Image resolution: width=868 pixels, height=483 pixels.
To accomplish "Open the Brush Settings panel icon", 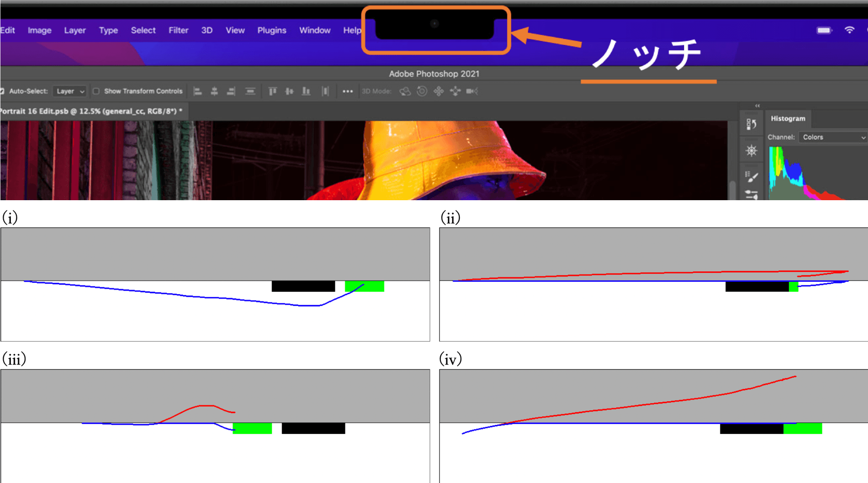I will (751, 176).
